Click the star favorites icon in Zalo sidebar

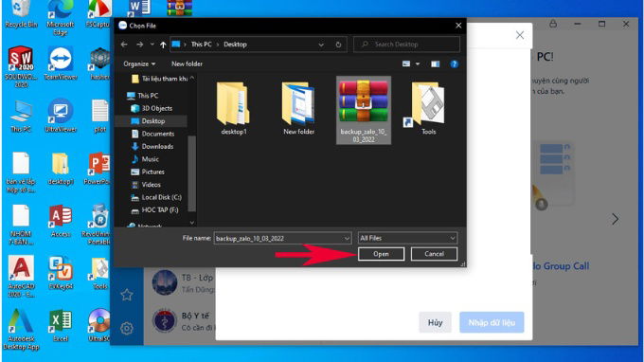tap(127, 295)
